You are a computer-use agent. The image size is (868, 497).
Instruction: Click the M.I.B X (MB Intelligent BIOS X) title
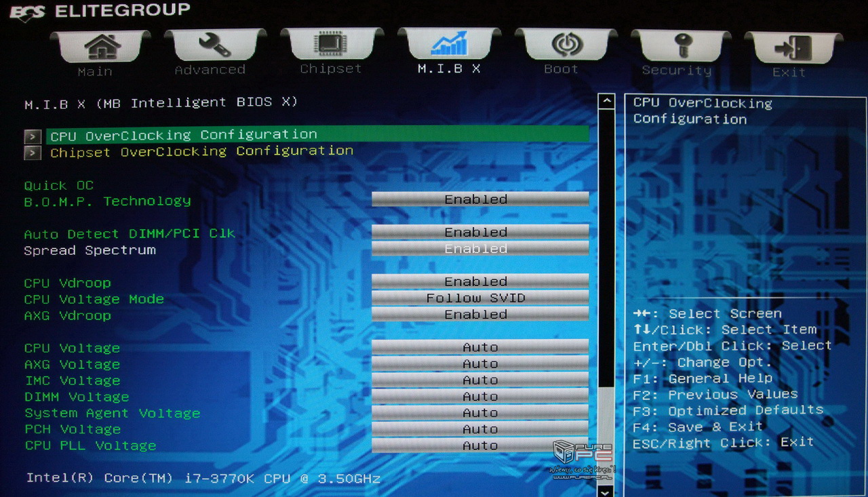(161, 103)
